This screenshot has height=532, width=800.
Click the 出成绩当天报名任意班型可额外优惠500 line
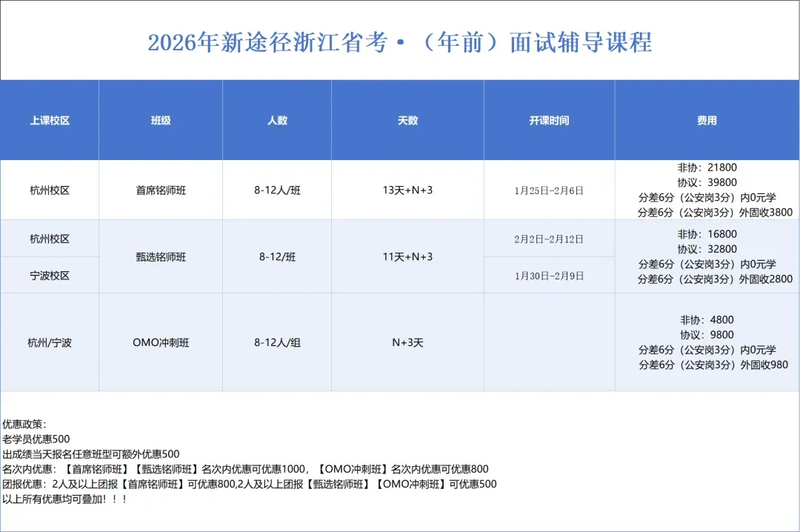pos(91,454)
